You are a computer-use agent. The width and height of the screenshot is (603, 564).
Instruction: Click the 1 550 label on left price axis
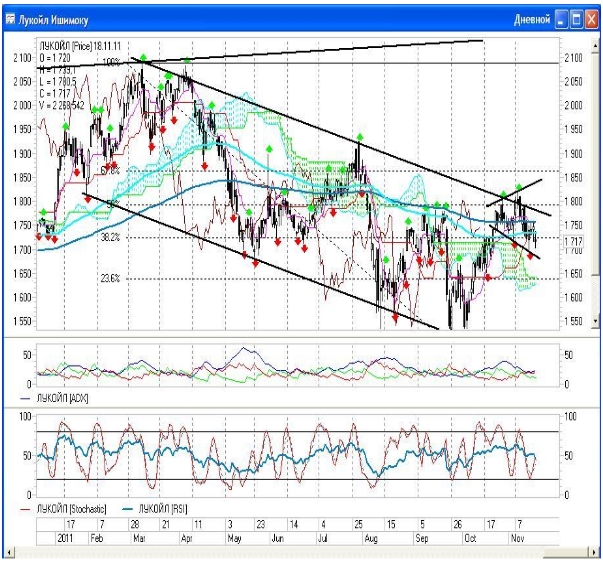coord(22,321)
